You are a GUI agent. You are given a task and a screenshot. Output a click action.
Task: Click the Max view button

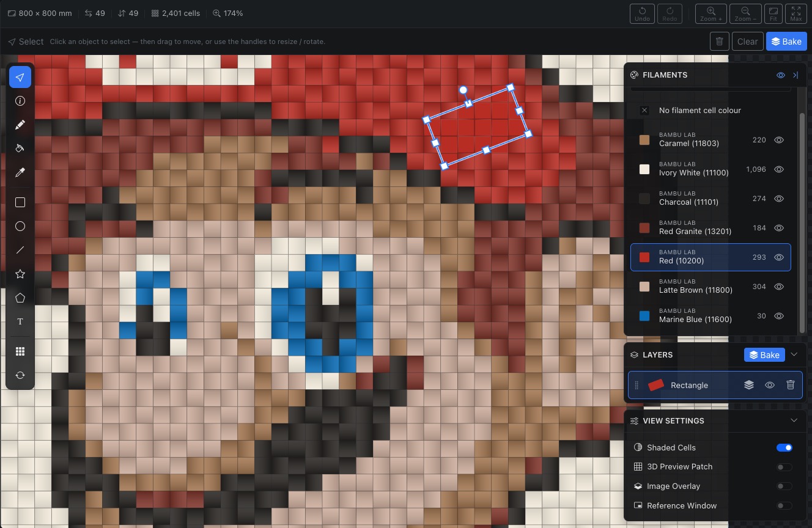796,14
